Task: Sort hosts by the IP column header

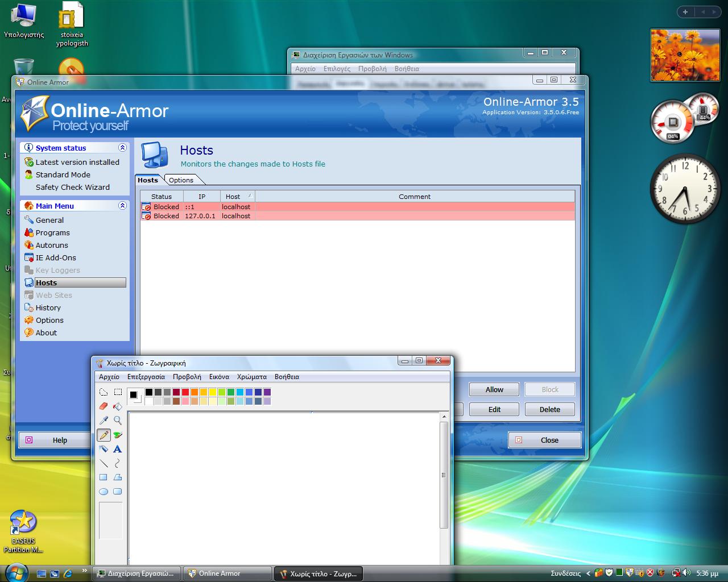Action: click(x=201, y=197)
